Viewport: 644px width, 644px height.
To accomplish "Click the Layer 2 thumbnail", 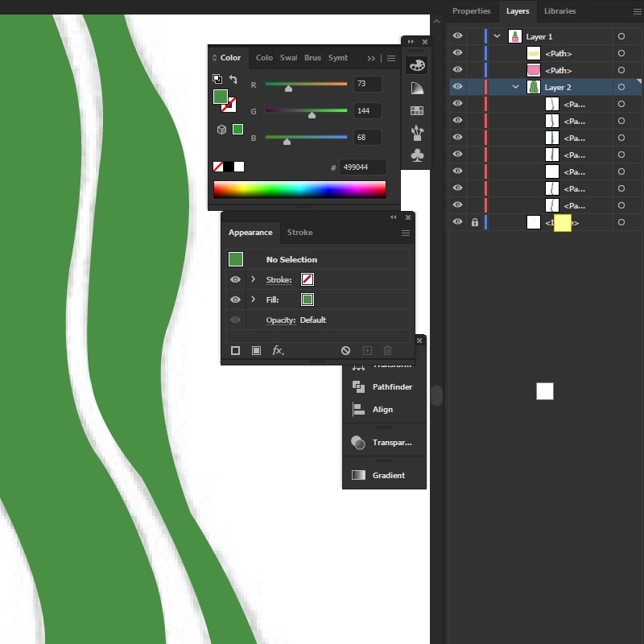I will pyautogui.click(x=534, y=87).
